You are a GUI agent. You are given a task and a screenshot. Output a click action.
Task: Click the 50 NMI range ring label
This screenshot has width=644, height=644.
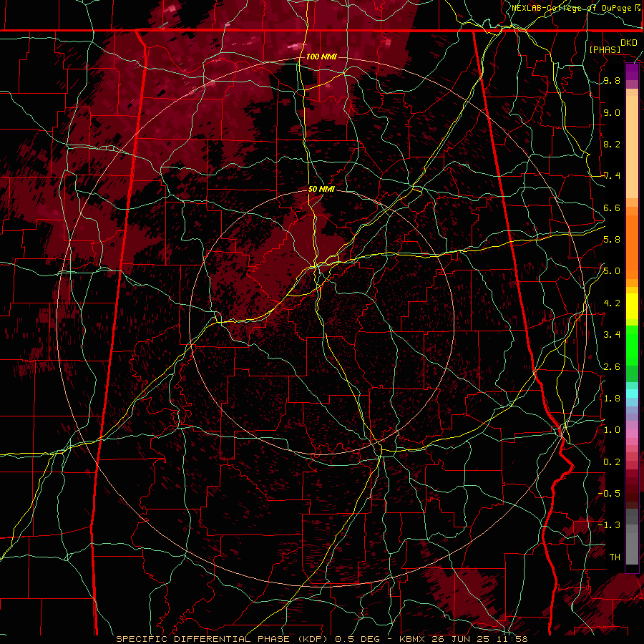click(321, 189)
